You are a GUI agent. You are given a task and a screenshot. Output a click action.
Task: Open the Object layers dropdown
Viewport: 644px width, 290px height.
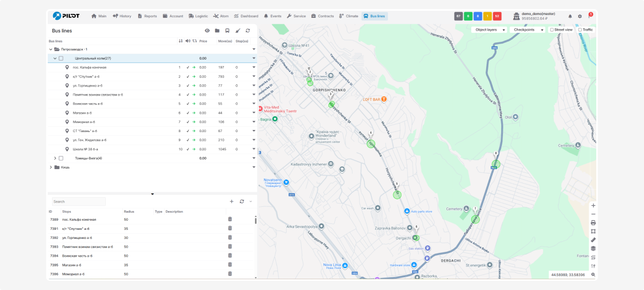point(489,30)
